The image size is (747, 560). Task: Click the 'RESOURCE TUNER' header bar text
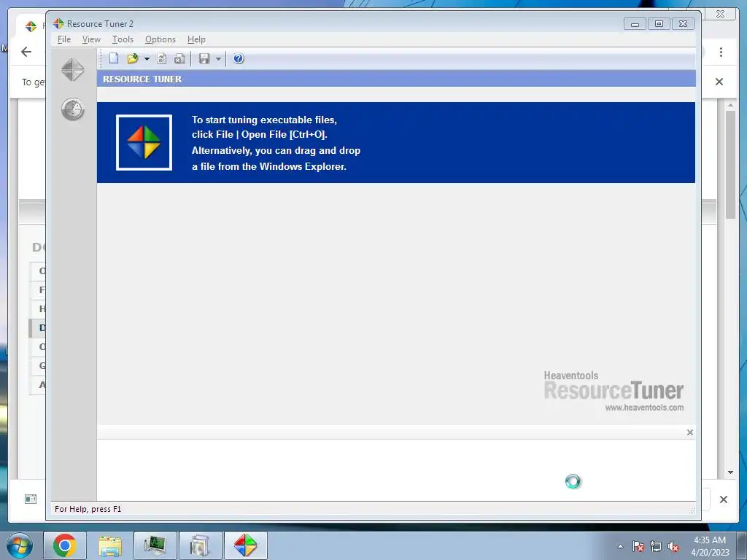point(142,79)
